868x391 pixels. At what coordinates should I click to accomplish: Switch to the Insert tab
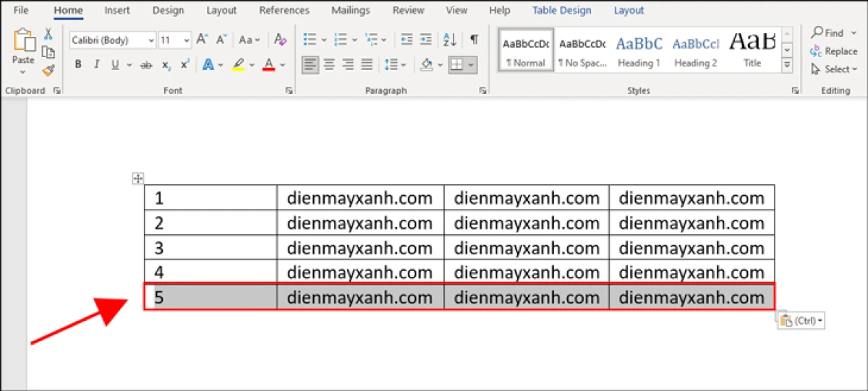(x=117, y=10)
